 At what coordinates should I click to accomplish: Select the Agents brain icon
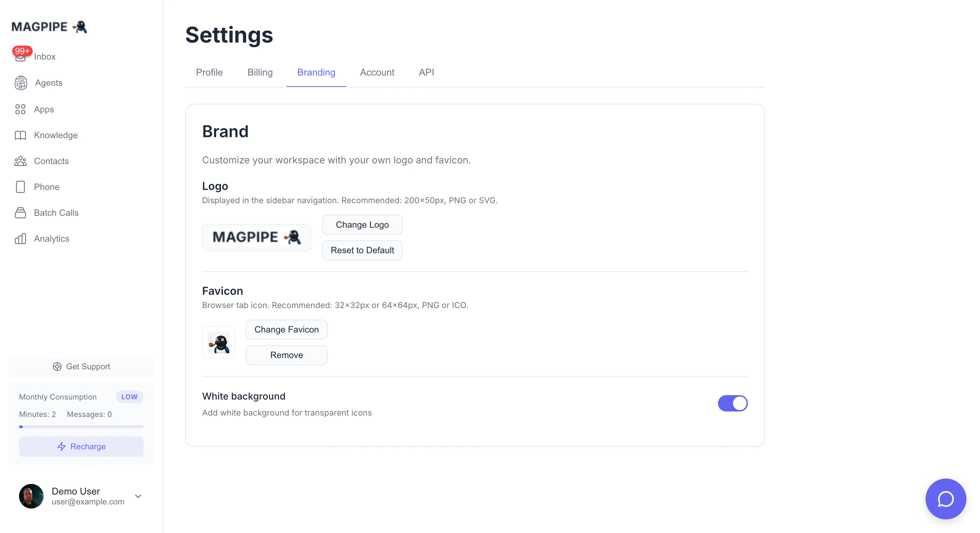pyautogui.click(x=20, y=83)
